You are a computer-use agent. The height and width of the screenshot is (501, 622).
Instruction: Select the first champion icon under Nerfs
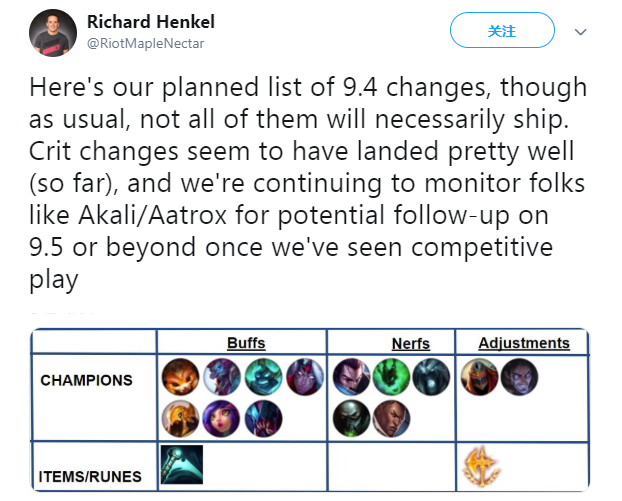tap(349, 377)
